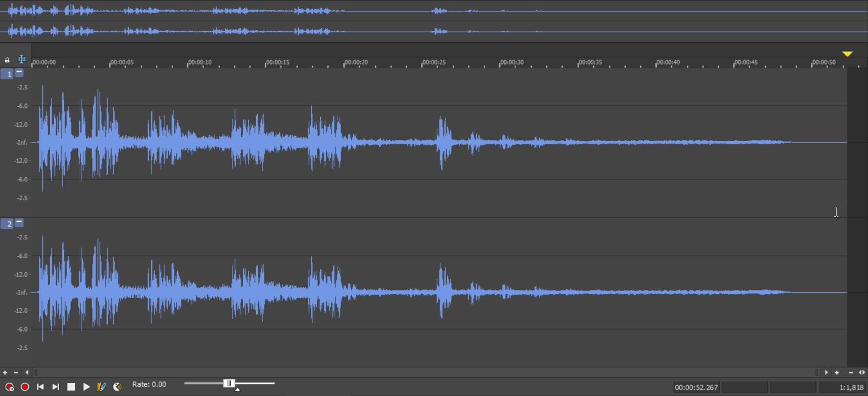
Task: Click the Arm and Record button
Action: pos(9,387)
